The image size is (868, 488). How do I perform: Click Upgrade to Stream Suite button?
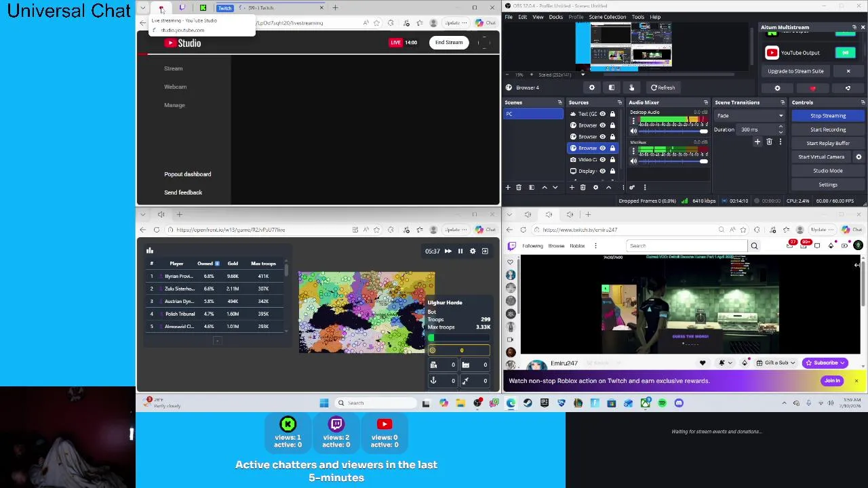coord(796,71)
